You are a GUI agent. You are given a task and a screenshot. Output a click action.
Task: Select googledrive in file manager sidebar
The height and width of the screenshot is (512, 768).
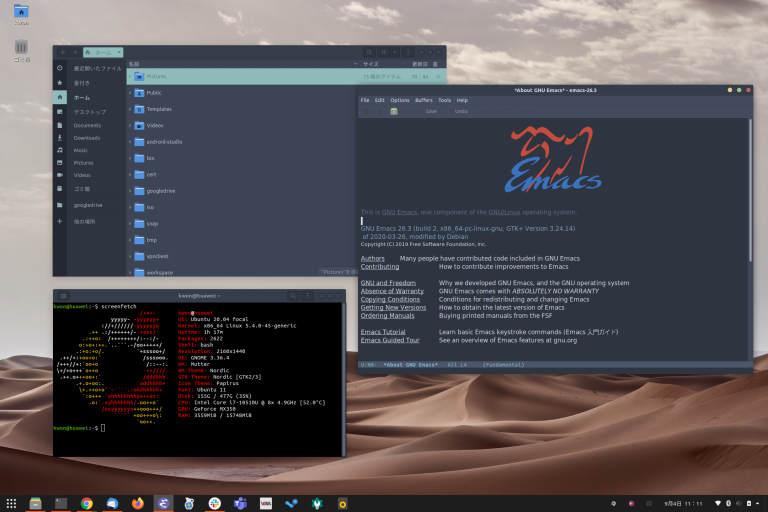[x=89, y=205]
